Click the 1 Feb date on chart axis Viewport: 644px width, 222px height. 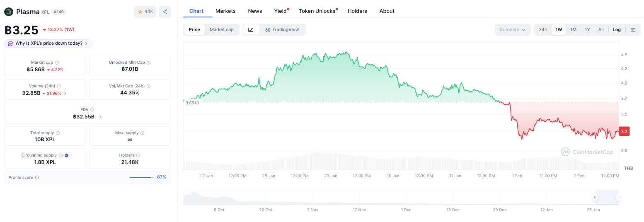pyautogui.click(x=517, y=176)
